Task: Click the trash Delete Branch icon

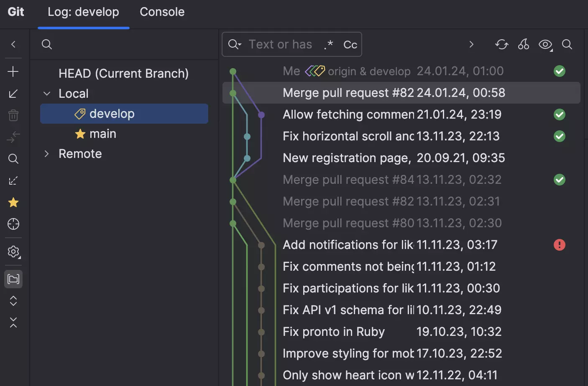Action: click(13, 115)
